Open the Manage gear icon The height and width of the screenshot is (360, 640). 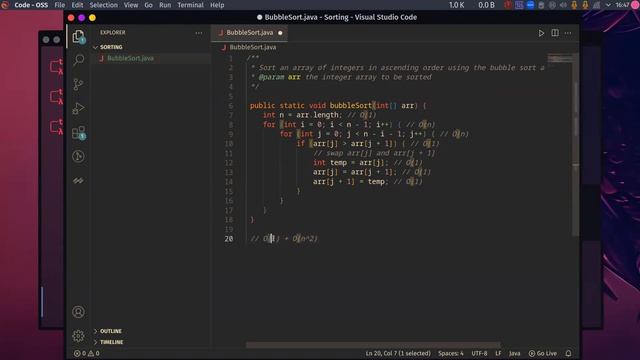pyautogui.click(x=78, y=336)
